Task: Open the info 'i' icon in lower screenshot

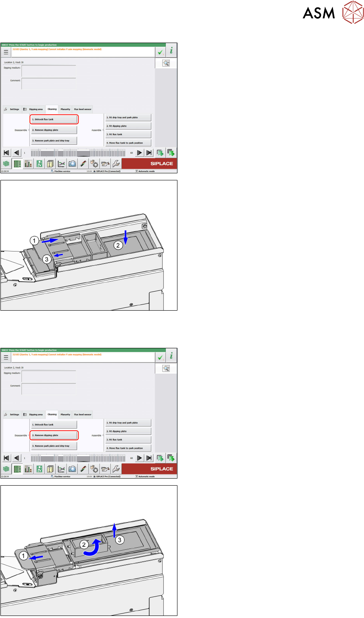Action: pyautogui.click(x=171, y=356)
